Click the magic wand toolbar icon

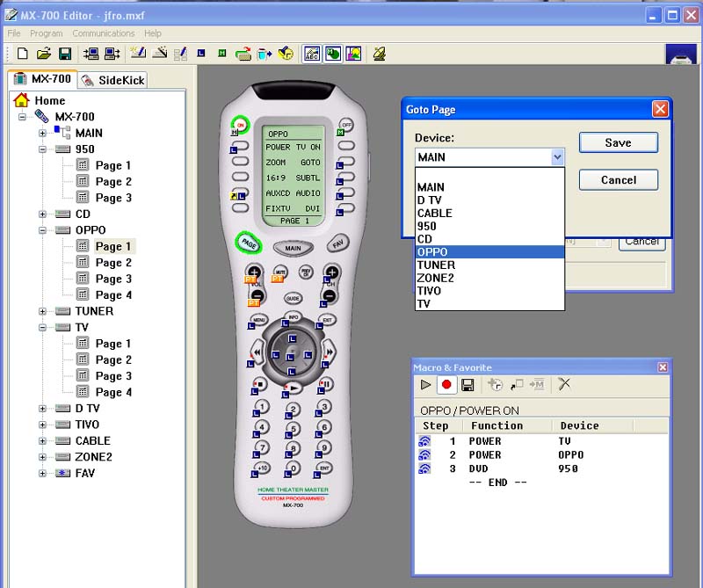160,53
